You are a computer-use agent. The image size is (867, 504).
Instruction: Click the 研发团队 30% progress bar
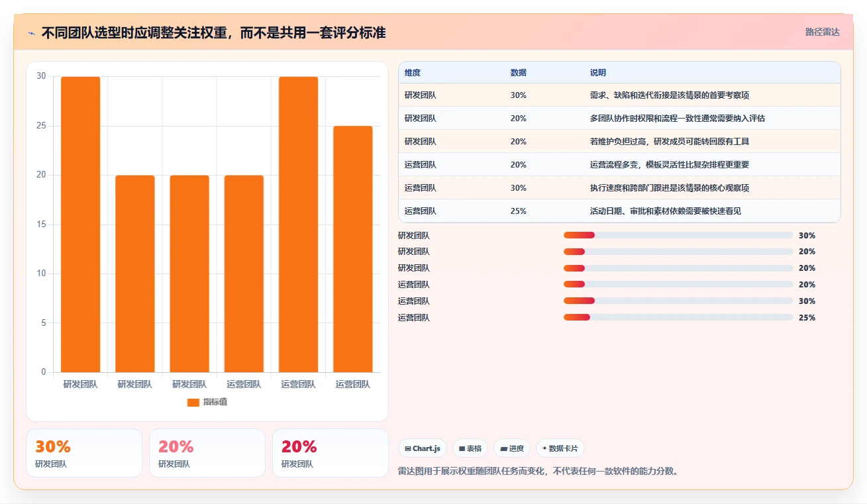(x=678, y=235)
